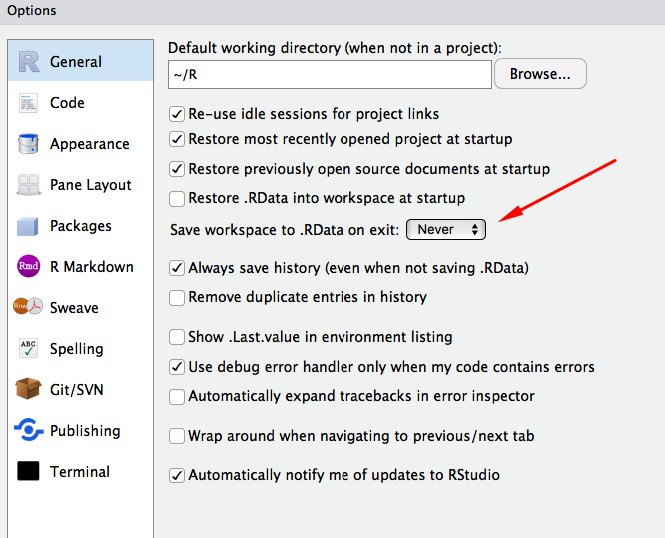Enable Restore .RData into workspace at startup
665x538 pixels.
tap(177, 199)
